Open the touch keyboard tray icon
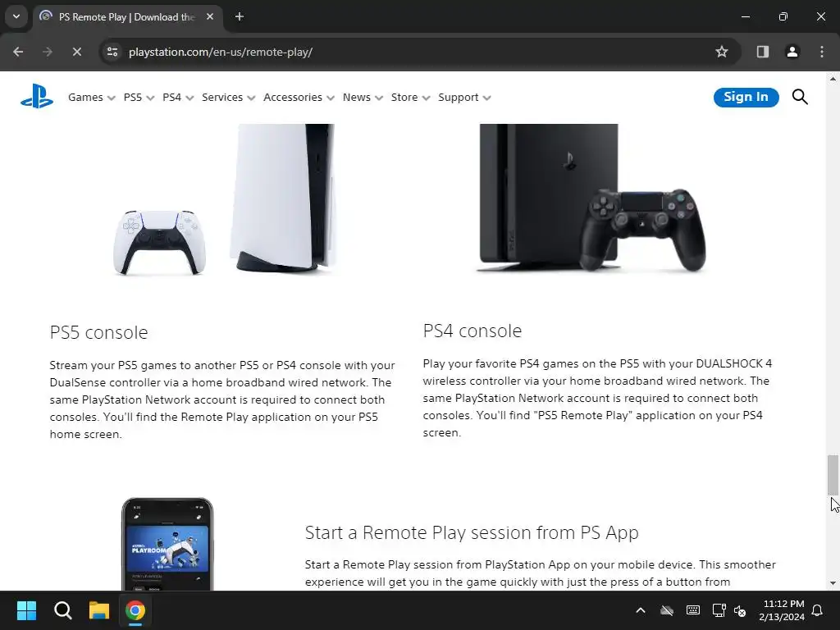840x630 pixels. point(692,610)
